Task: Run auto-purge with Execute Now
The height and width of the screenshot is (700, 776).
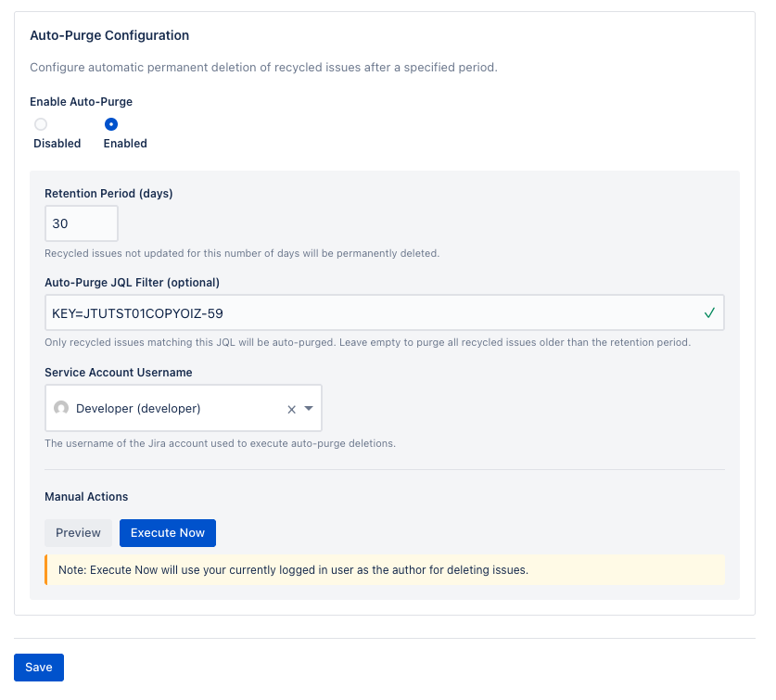Action: click(167, 533)
